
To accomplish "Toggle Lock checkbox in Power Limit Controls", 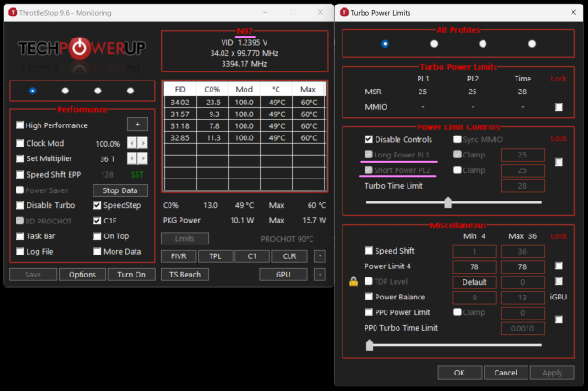I will (559, 162).
